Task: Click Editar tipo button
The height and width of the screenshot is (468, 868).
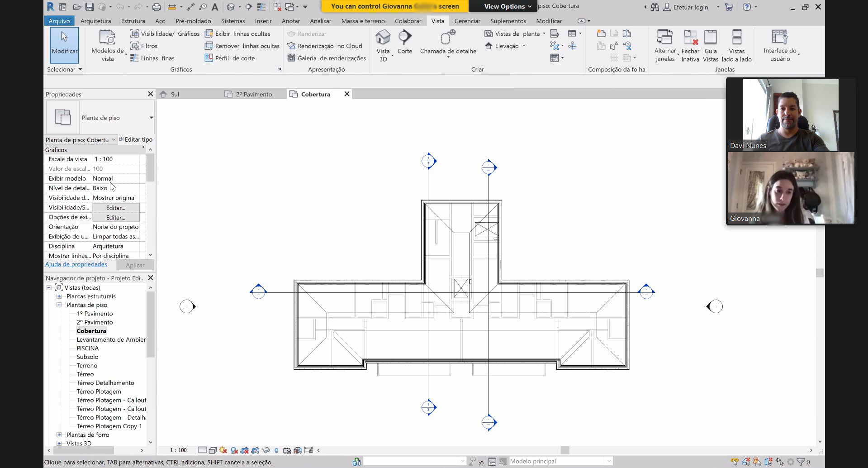Action: click(x=136, y=139)
